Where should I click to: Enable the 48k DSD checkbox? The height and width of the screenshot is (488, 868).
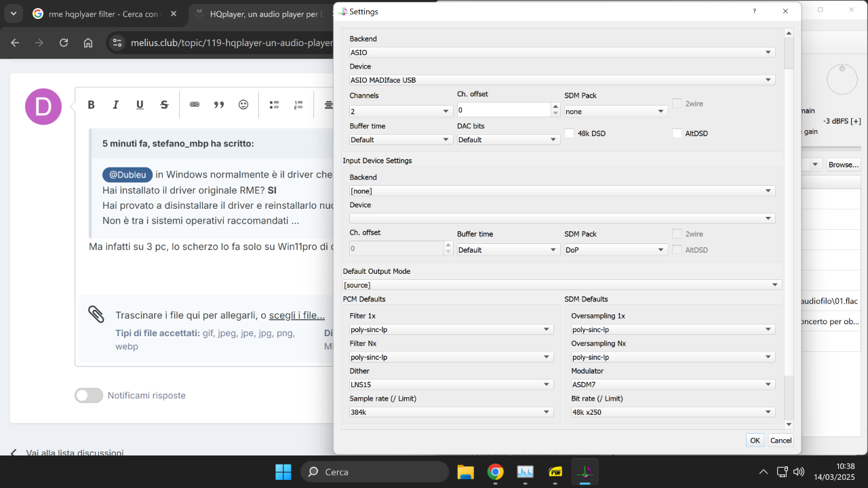(x=570, y=134)
